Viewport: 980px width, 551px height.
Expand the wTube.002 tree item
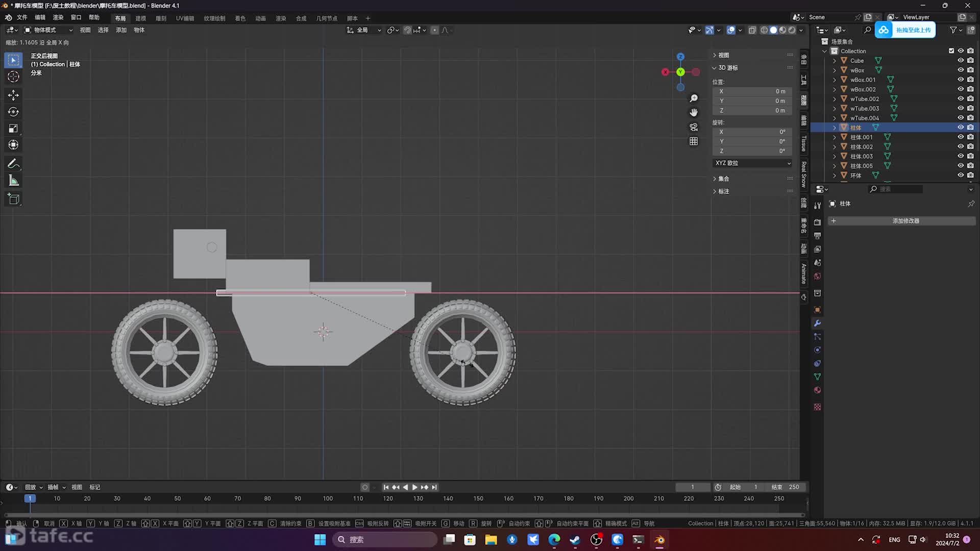coord(835,99)
